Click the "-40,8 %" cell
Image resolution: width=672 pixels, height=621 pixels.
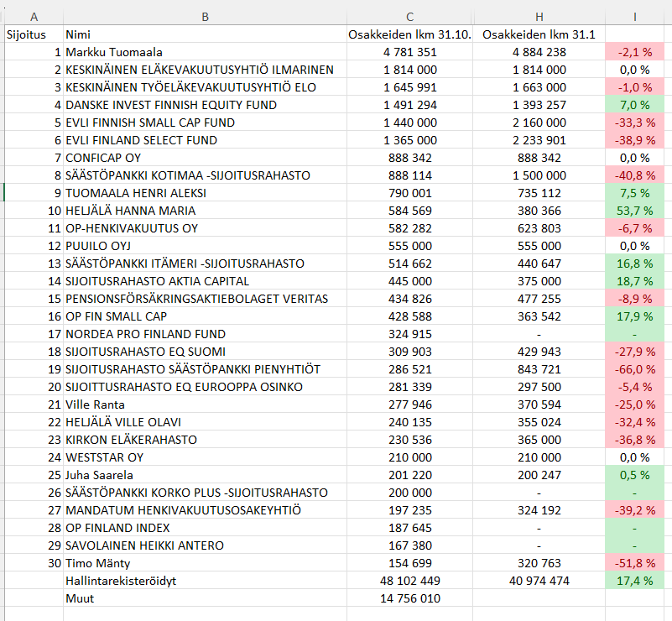tap(635, 175)
